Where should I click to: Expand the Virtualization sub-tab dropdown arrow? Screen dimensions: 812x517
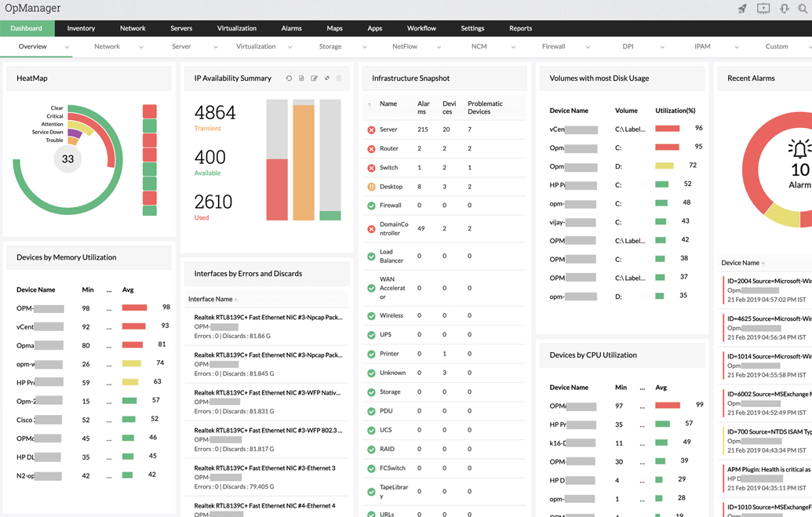coord(290,47)
